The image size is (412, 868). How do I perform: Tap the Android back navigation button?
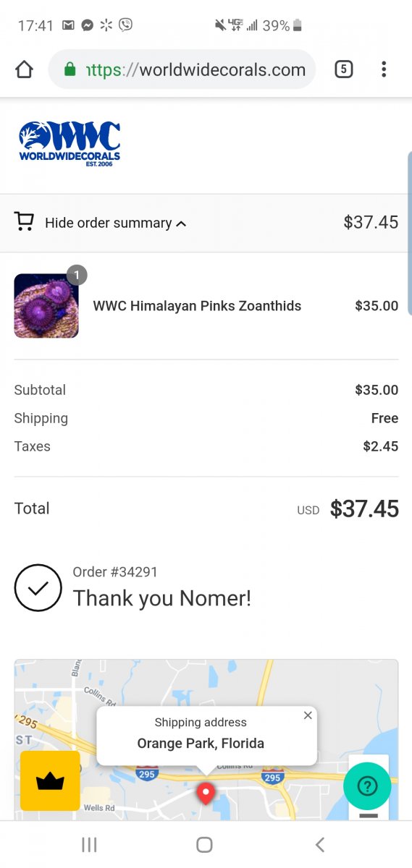pos(320,844)
